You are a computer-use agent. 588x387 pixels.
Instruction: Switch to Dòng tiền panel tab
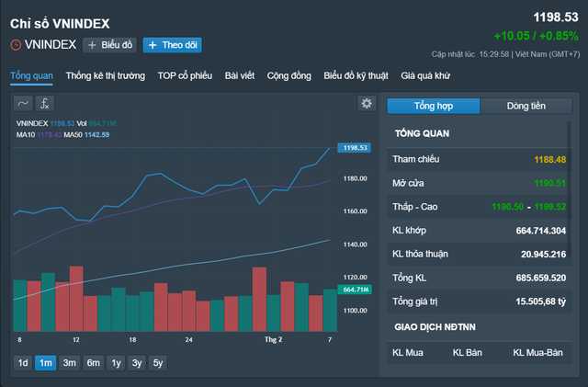pyautogui.click(x=526, y=106)
